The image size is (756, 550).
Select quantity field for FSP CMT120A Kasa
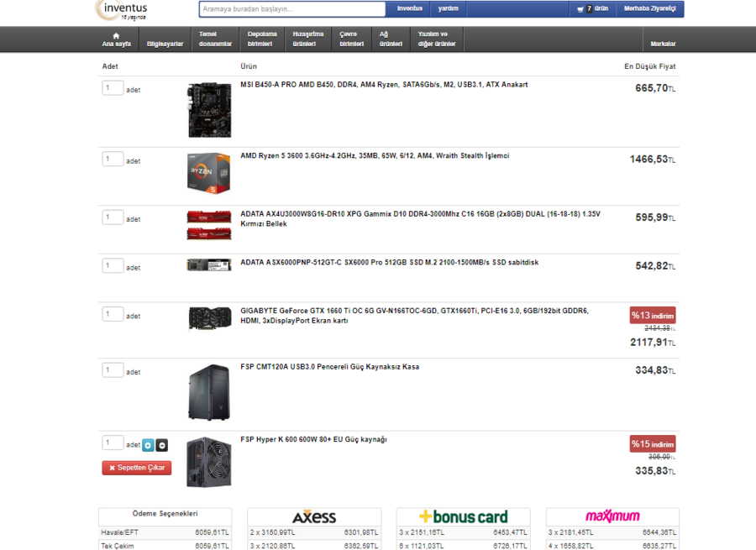tap(113, 370)
